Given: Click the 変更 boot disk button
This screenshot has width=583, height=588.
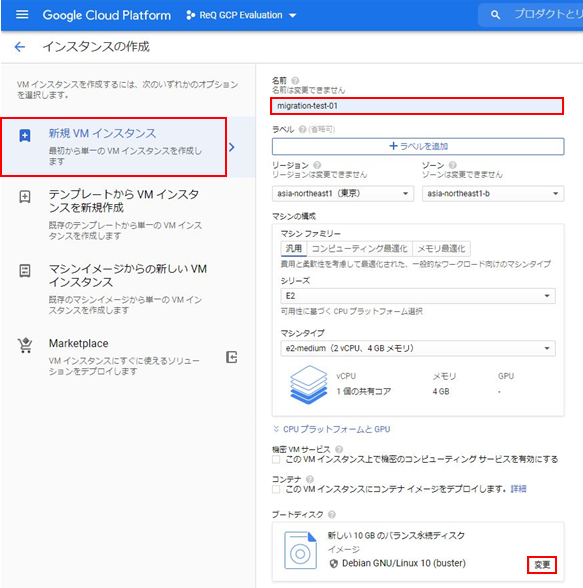Looking at the screenshot, I should pos(542,565).
